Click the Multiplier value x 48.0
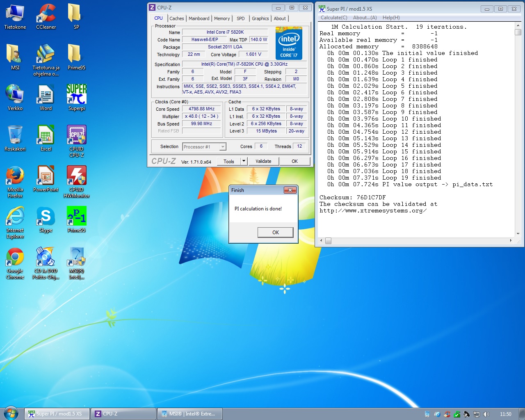Image resolution: width=525 pixels, height=420 pixels. pyautogui.click(x=202, y=116)
